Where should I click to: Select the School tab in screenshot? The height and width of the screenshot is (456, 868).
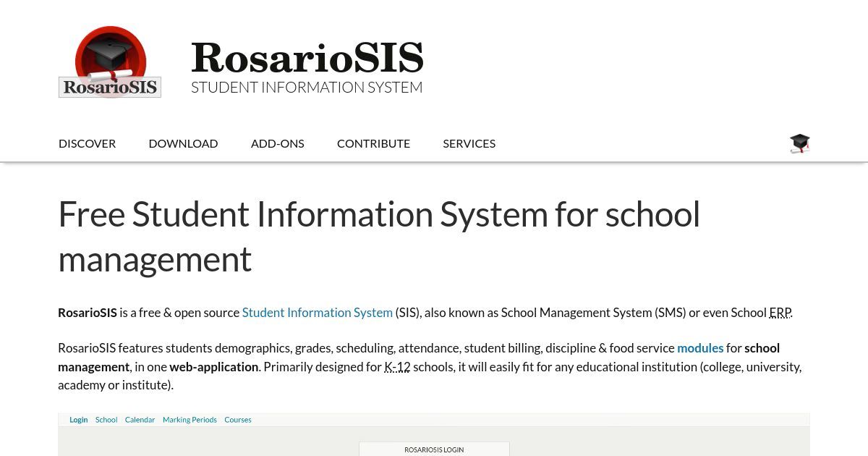(x=106, y=420)
